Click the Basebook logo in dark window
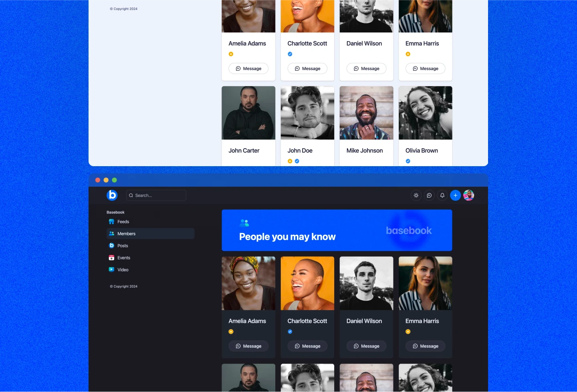 [112, 195]
